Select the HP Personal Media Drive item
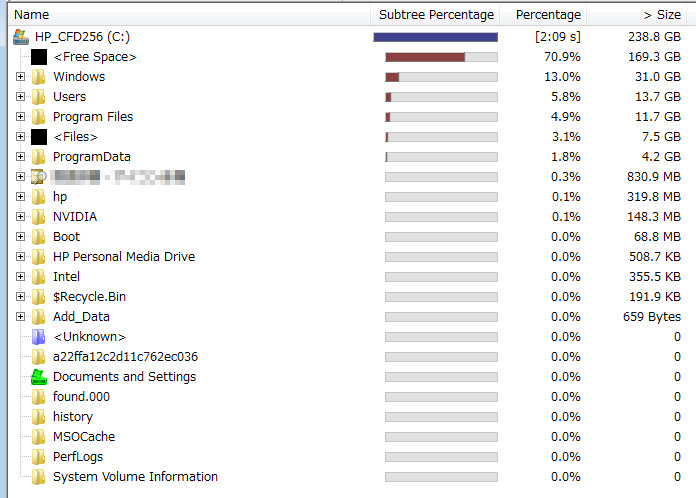Viewport: 696px width, 498px height. [124, 257]
